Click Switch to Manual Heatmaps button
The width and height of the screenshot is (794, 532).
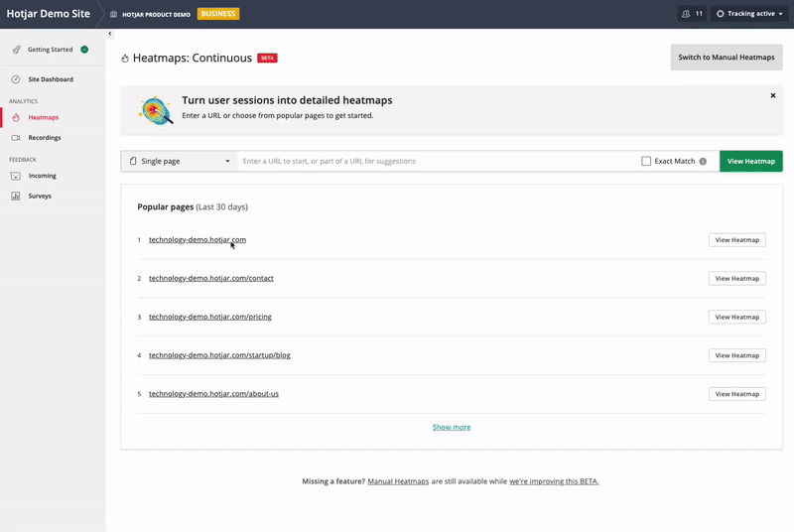pyautogui.click(x=726, y=58)
